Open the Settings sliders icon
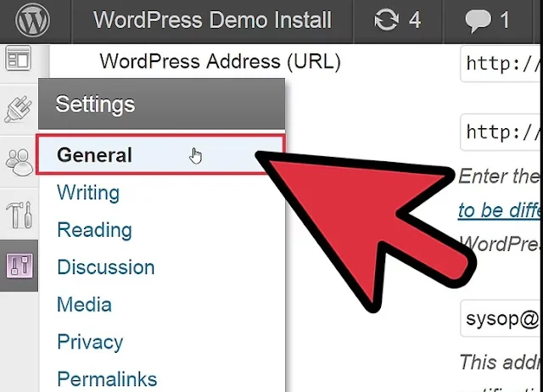Screen dimensions: 543x392 pyautogui.click(x=20, y=266)
